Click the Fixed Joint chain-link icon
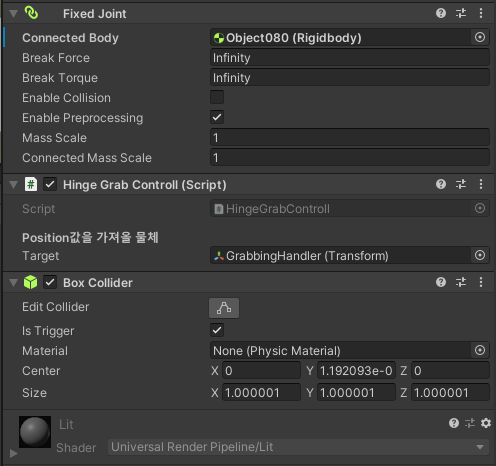The image size is (496, 466). [31, 13]
